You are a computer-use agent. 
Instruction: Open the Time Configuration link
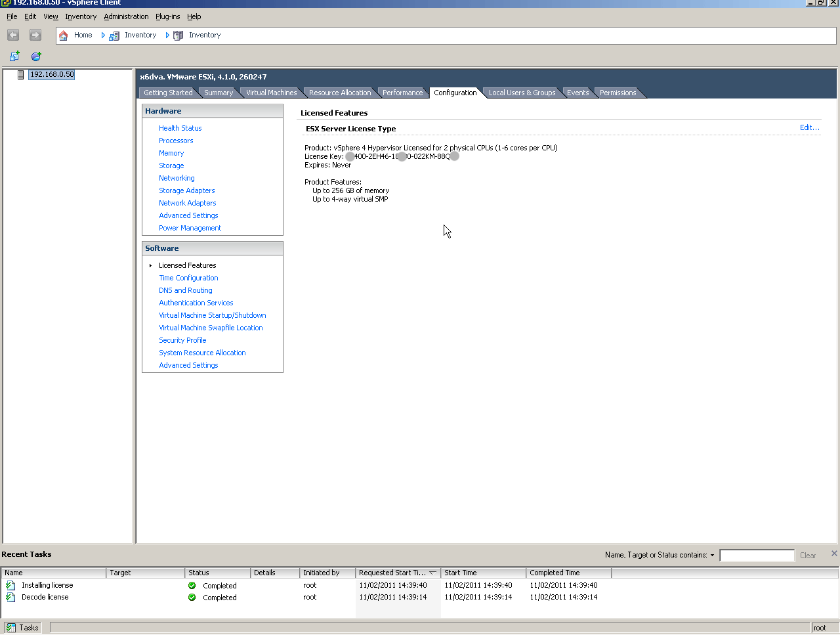point(188,278)
